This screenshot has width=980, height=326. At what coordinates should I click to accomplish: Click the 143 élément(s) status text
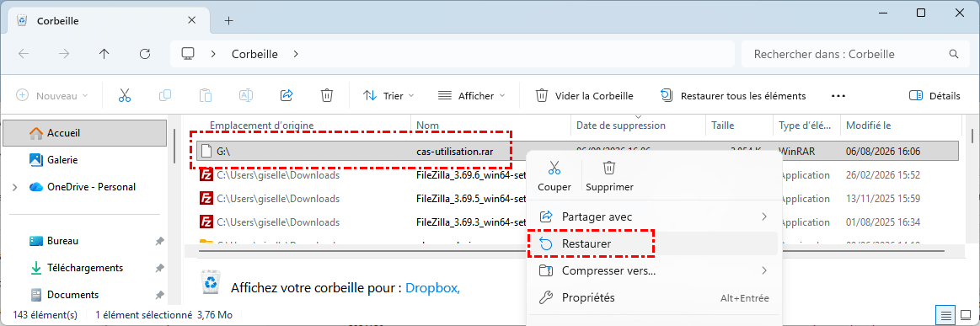46,314
